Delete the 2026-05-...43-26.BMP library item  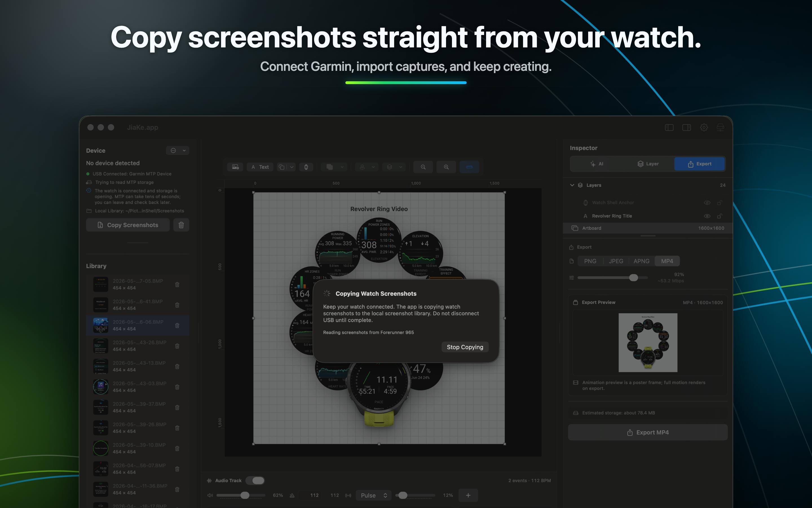pyautogui.click(x=177, y=346)
